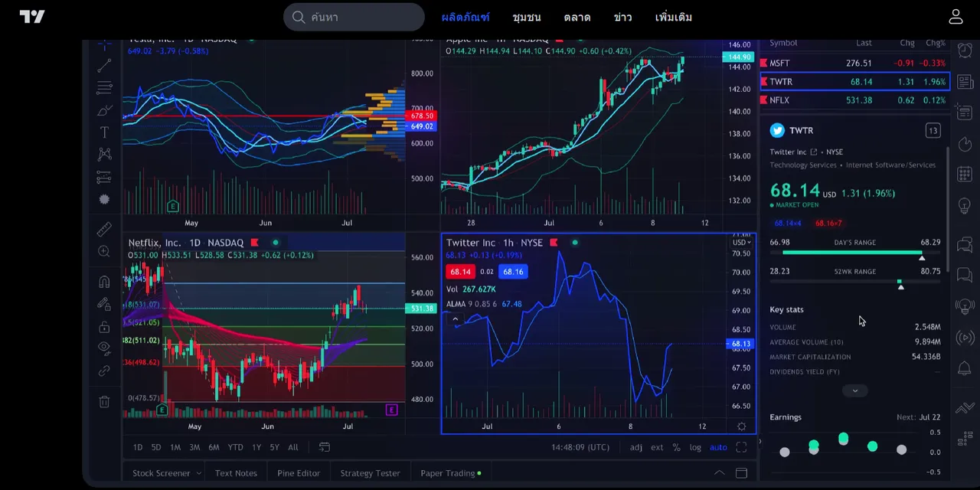Open the lightbulb Ideas panel icon

coord(965,207)
